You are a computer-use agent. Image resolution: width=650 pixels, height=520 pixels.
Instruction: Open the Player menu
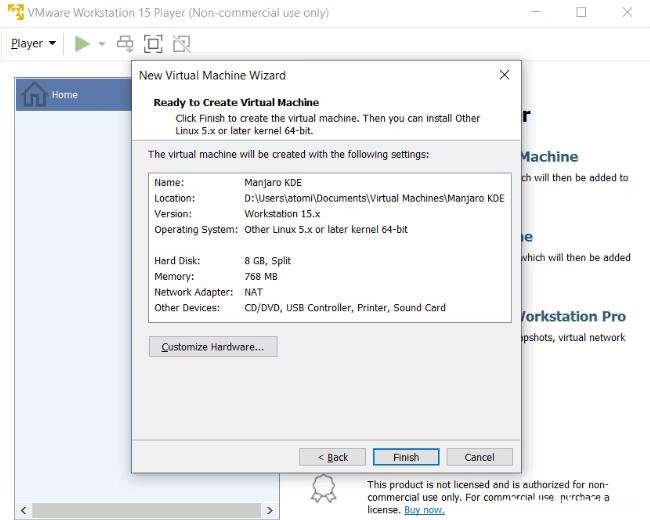33,43
